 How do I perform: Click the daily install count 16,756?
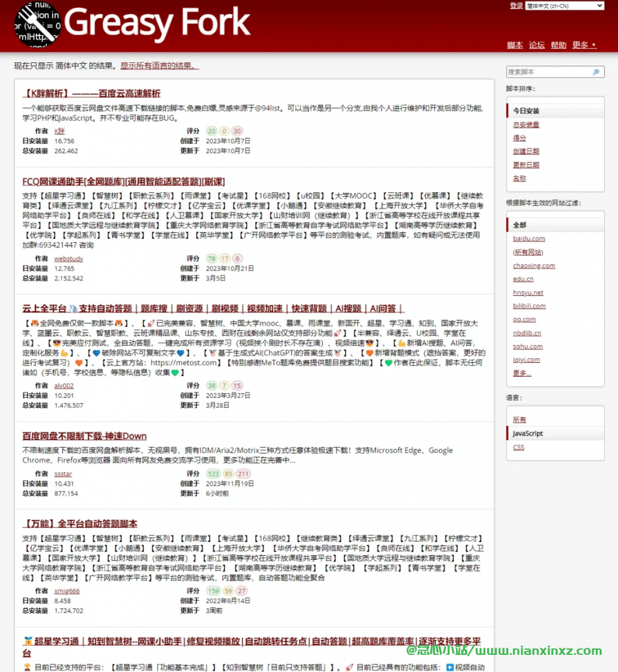(64, 141)
